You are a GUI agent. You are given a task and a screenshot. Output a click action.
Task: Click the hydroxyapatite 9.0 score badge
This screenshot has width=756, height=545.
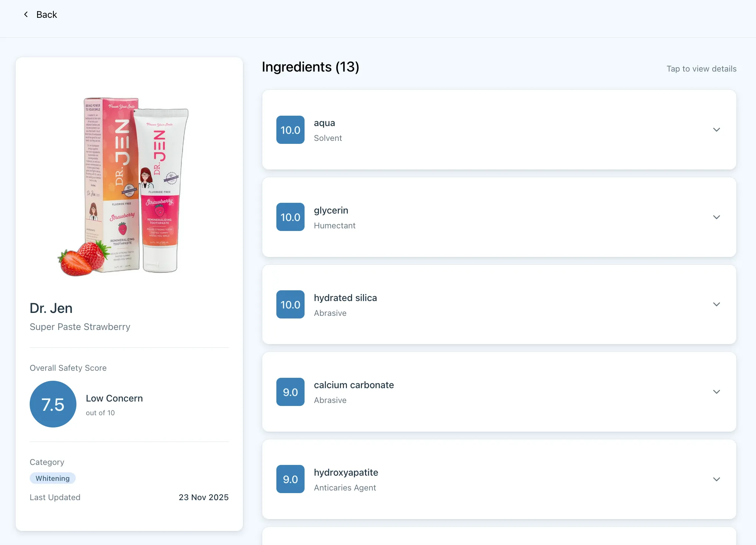click(290, 479)
